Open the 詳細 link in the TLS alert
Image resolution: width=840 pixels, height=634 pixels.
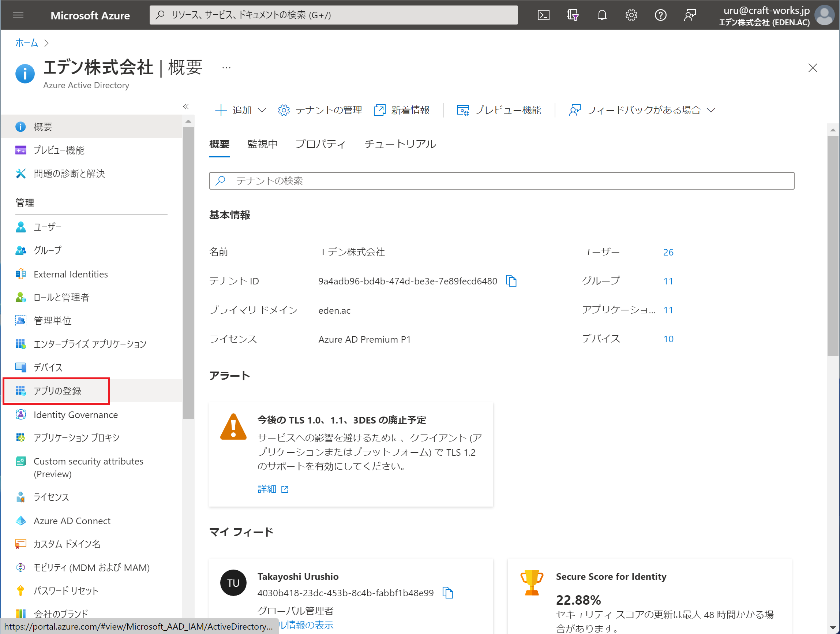click(x=273, y=489)
